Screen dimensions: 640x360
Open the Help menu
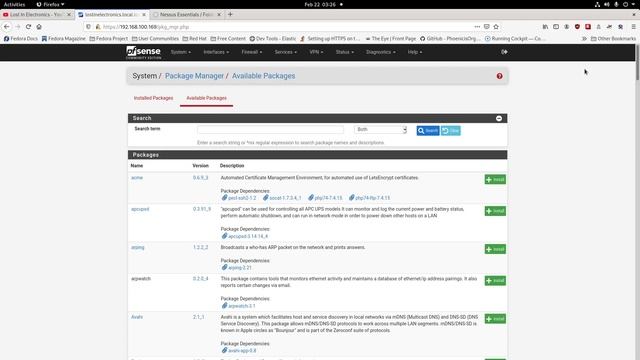pos(415,52)
